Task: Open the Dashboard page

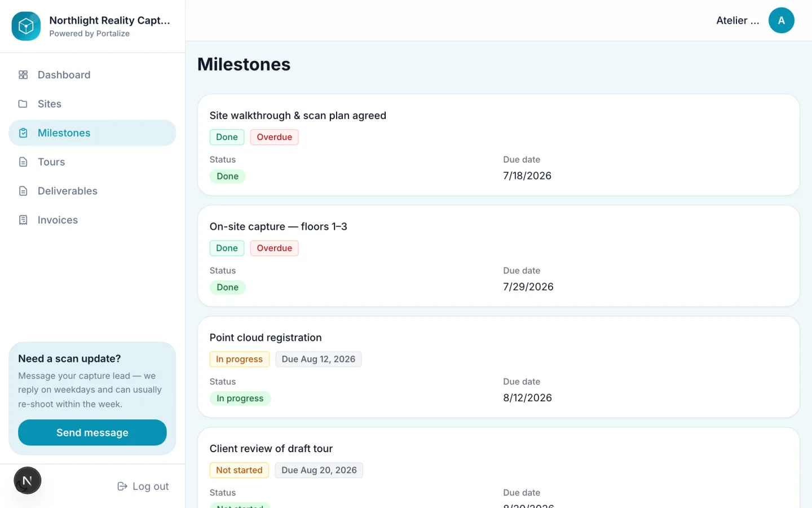Action: (x=92, y=75)
